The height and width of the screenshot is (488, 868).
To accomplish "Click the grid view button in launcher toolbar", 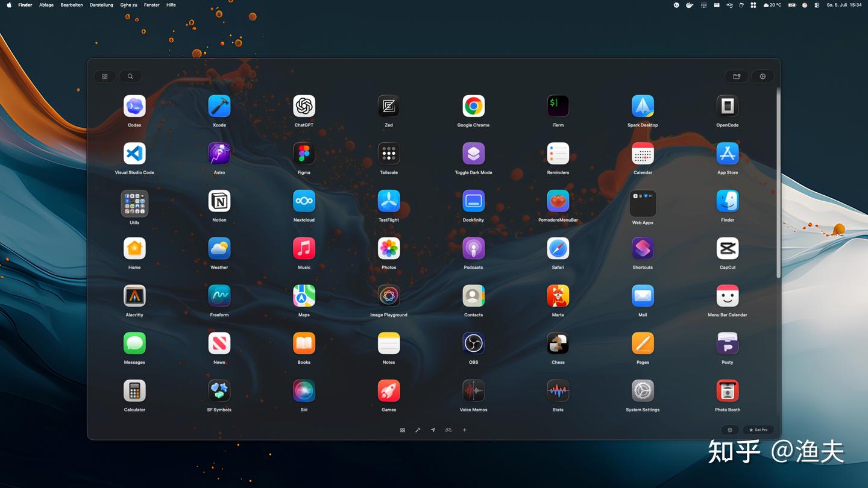I will (x=105, y=77).
